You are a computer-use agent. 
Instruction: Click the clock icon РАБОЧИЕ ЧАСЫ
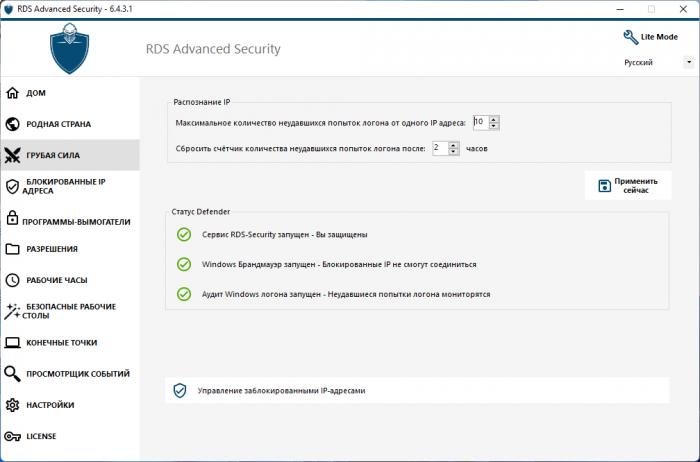12,280
